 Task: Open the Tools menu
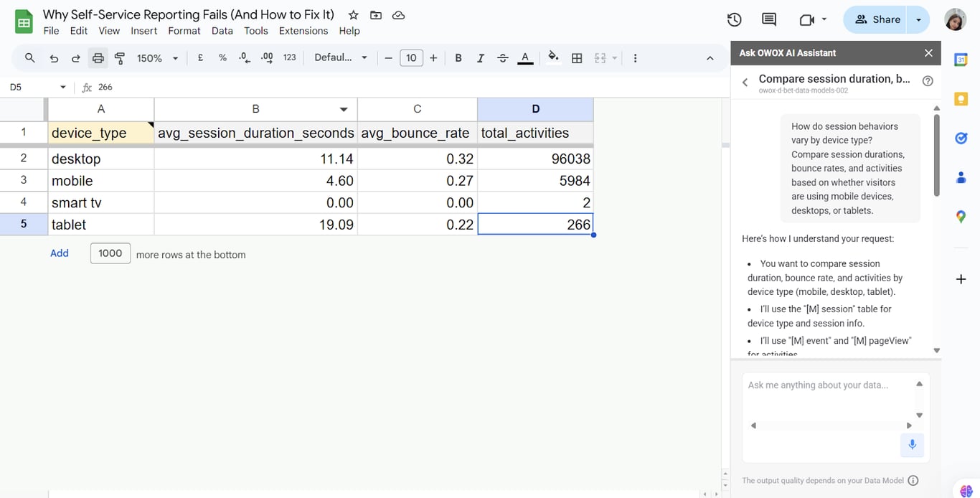[x=255, y=31]
